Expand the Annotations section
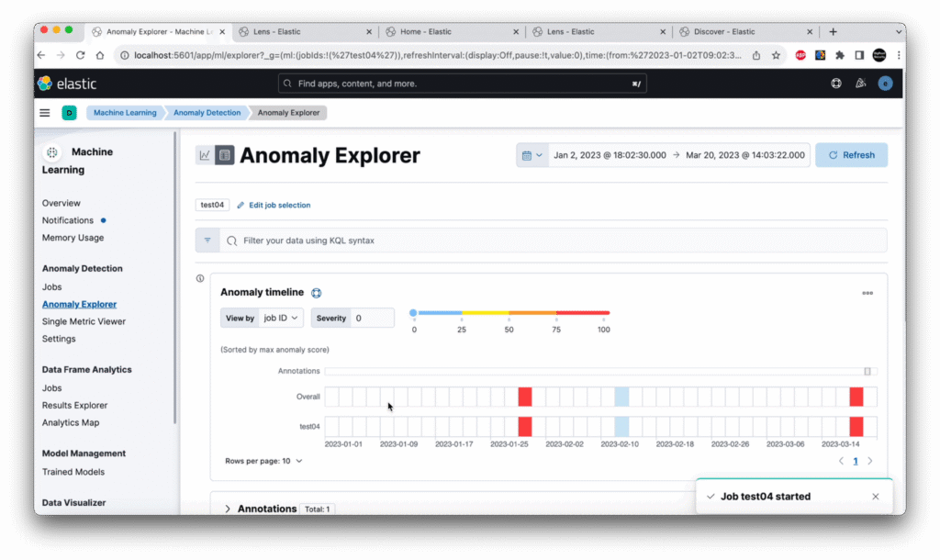 pyautogui.click(x=228, y=509)
